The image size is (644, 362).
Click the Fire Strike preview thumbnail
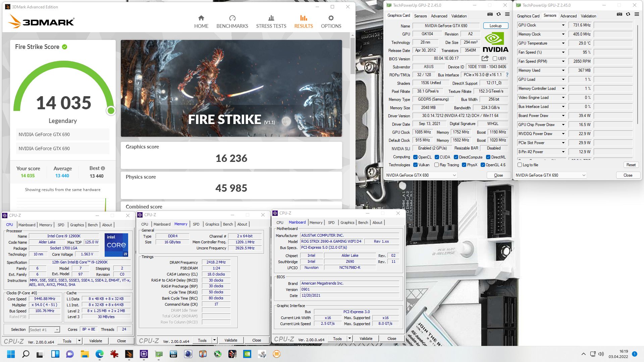231,88
